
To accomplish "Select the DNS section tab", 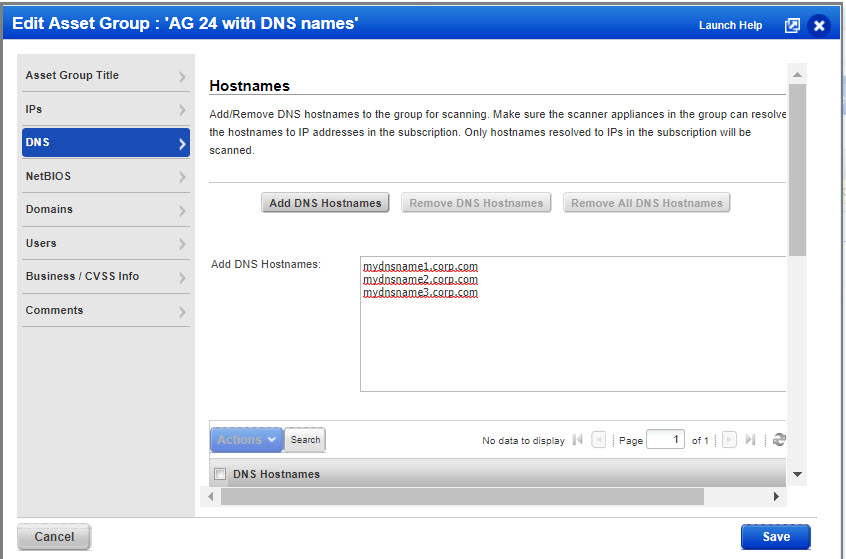I will coord(106,142).
